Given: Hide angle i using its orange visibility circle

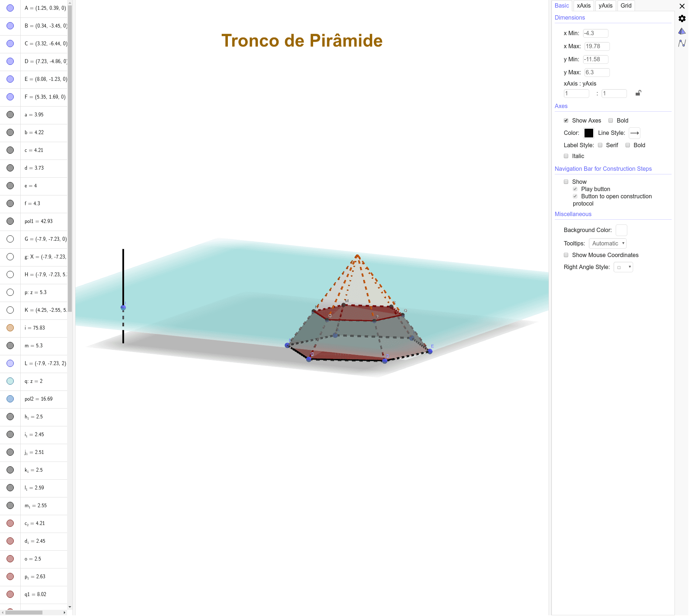Looking at the screenshot, I should 10,328.
